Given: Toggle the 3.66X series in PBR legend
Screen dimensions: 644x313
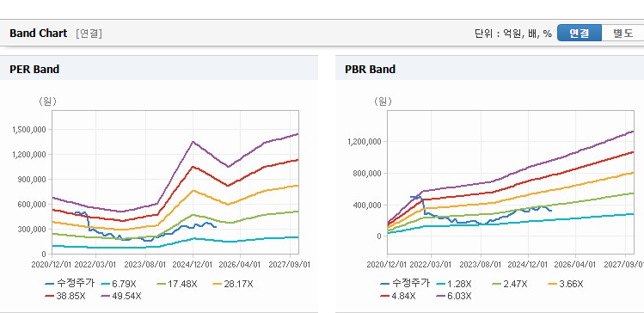Looking at the screenshot, I should coord(566,284).
